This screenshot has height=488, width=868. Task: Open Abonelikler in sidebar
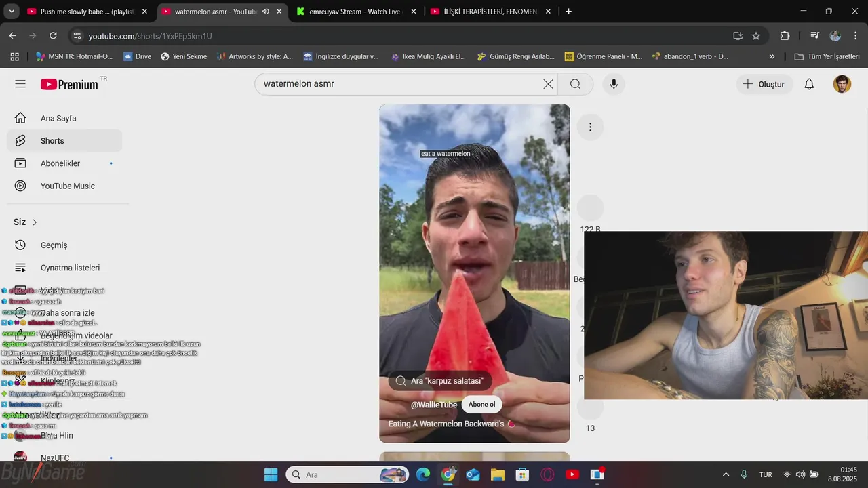click(64, 163)
